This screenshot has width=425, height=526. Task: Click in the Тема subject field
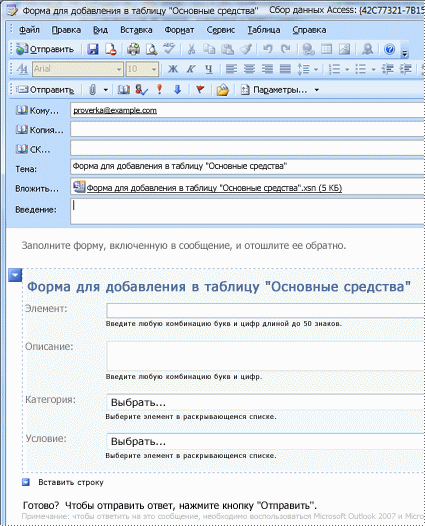coord(248,166)
